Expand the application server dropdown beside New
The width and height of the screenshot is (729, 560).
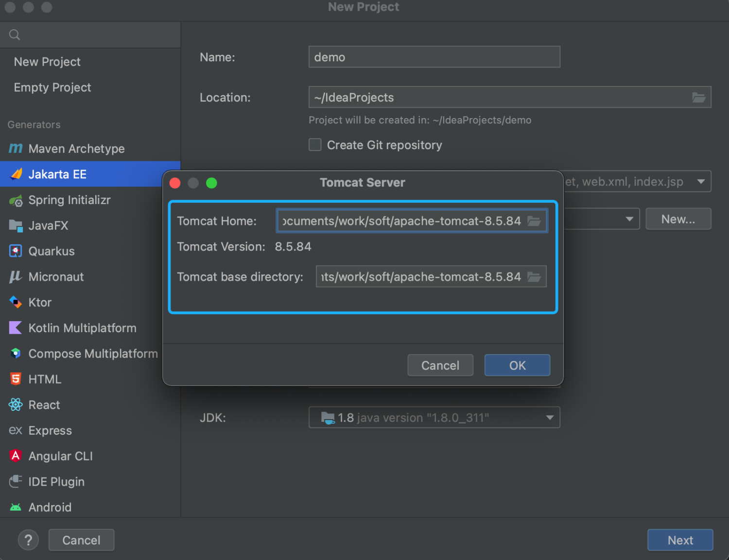click(x=629, y=219)
